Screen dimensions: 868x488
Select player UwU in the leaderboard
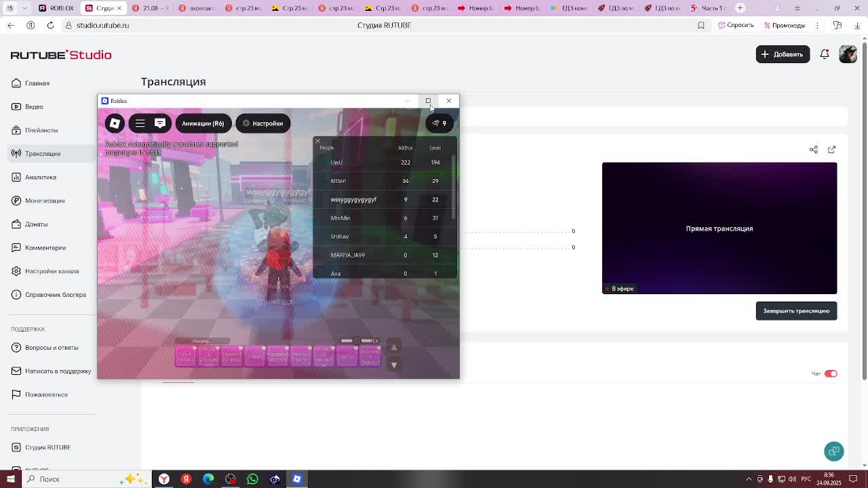pyautogui.click(x=384, y=163)
